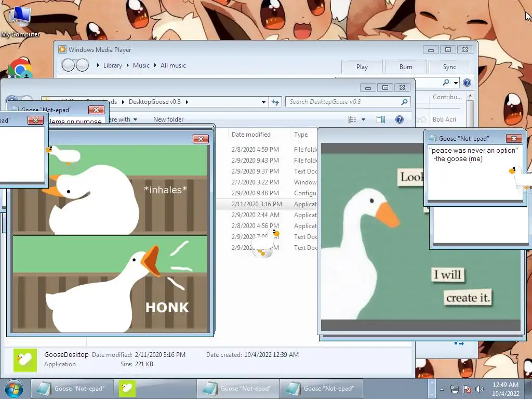Switch to the Burn tab

pyautogui.click(x=406, y=67)
